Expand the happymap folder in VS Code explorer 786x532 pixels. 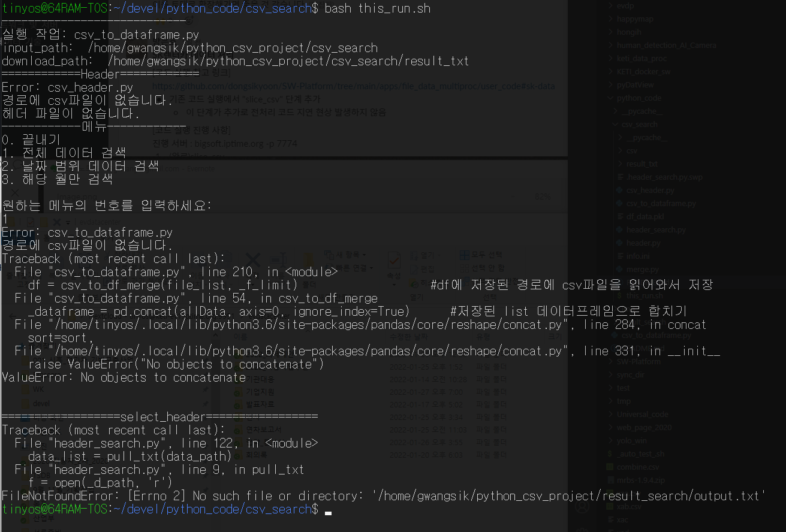[x=611, y=19]
